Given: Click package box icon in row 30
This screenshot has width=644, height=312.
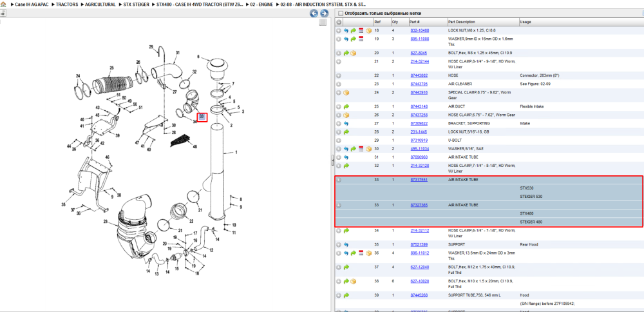Looking at the screenshot, I should [x=369, y=149].
